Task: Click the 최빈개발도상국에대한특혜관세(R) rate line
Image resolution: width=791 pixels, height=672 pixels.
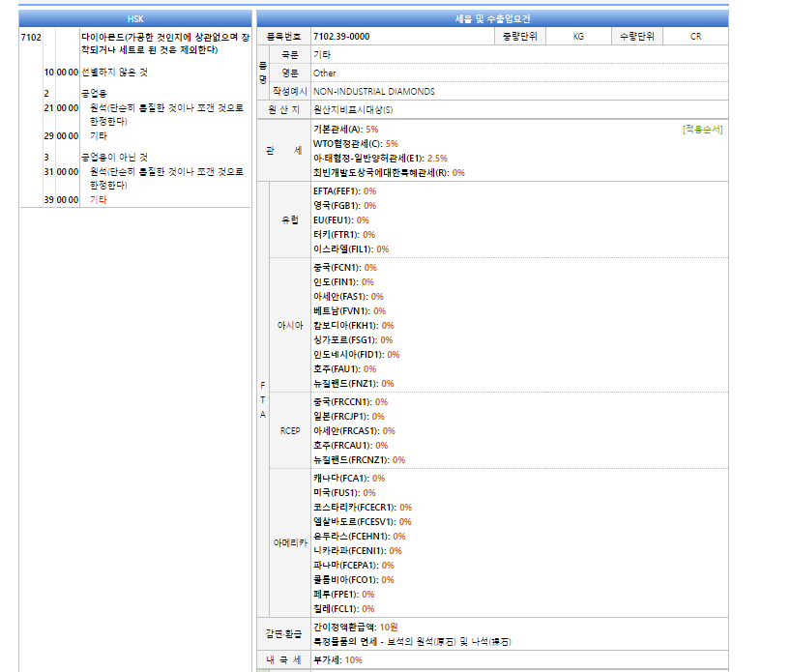Action: point(389,172)
